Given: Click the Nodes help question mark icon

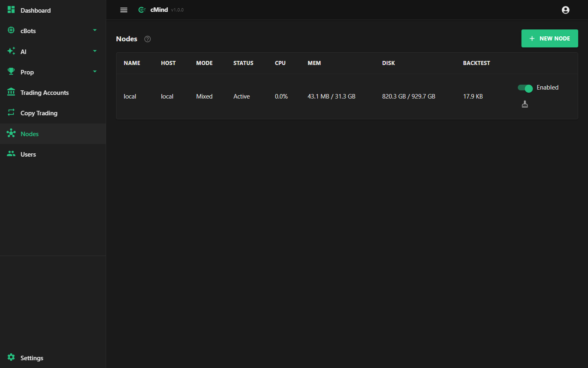Looking at the screenshot, I should pyautogui.click(x=148, y=39).
